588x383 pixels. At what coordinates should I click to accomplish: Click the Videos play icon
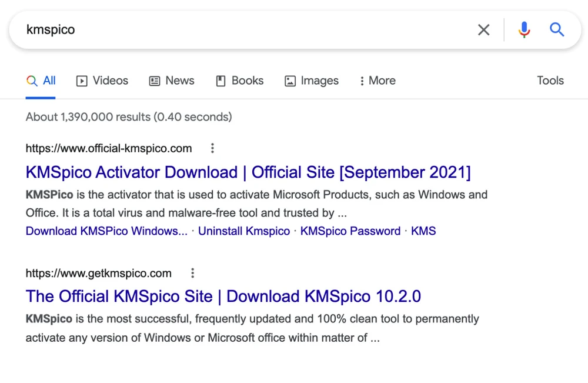coord(82,81)
